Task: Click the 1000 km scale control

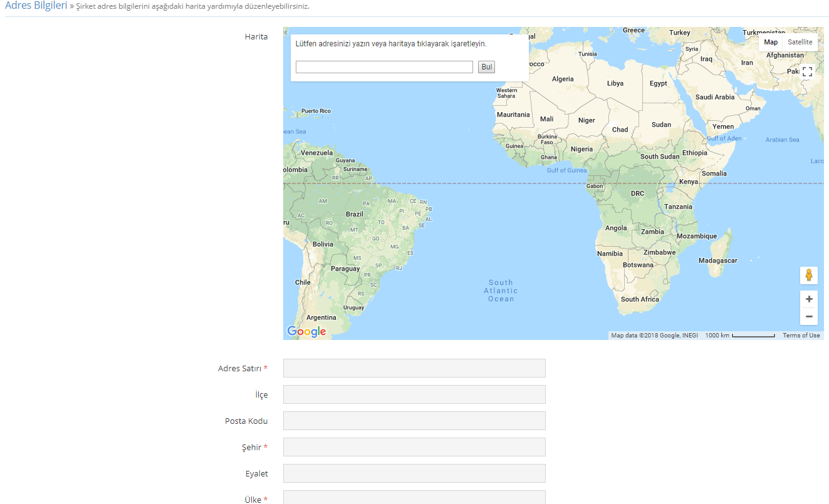Action: click(x=740, y=336)
